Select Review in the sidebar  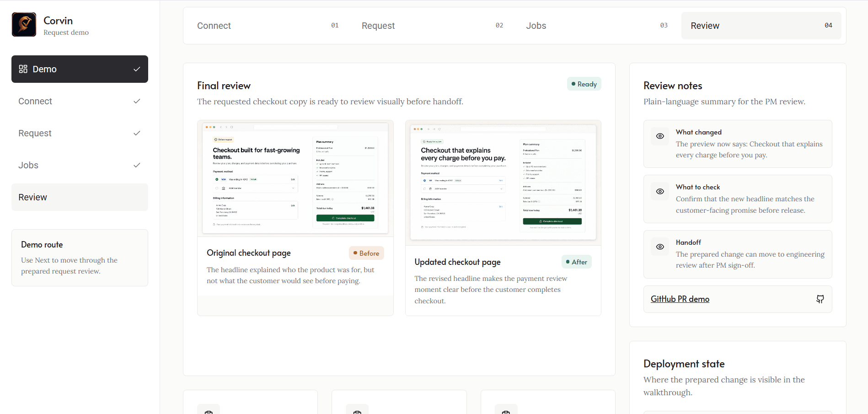click(x=80, y=197)
